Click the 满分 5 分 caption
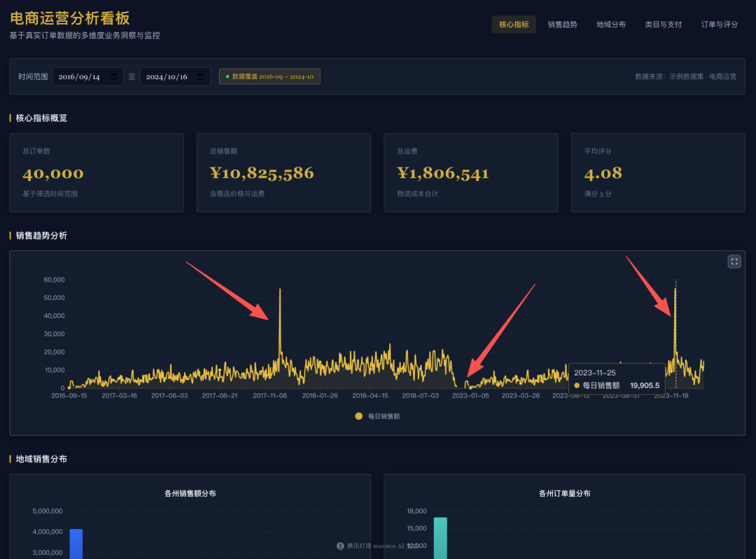Viewport: 756px width, 559px height. 598,194
